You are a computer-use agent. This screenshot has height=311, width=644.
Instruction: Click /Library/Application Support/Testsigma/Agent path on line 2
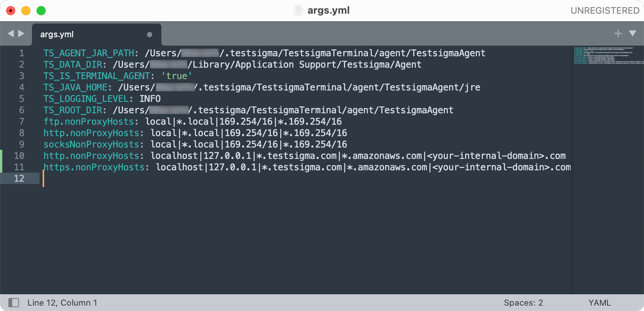[304, 65]
